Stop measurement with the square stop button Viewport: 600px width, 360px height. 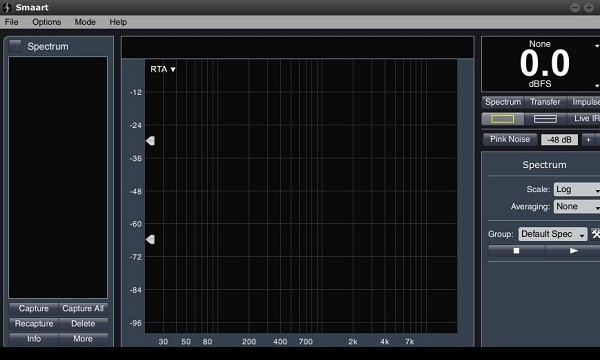tap(517, 251)
